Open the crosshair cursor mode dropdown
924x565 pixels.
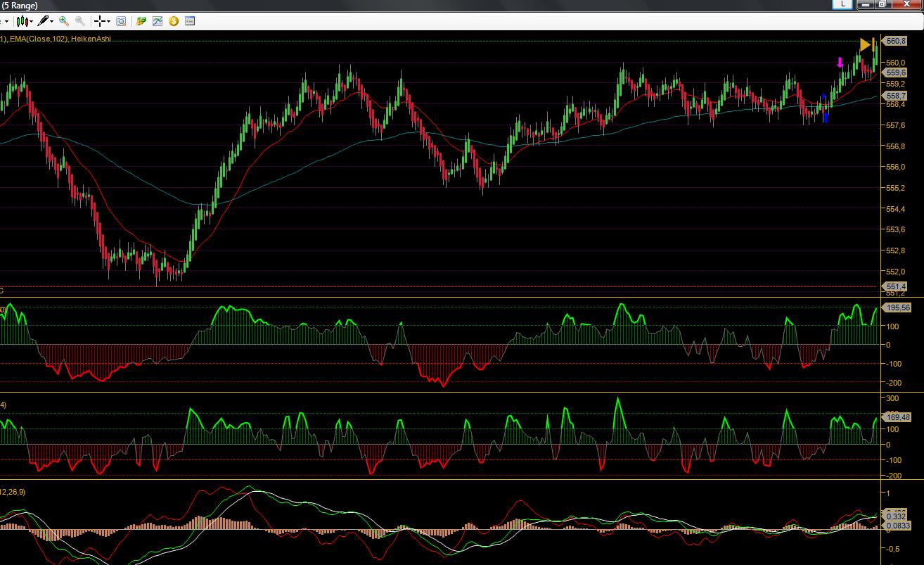[103, 21]
